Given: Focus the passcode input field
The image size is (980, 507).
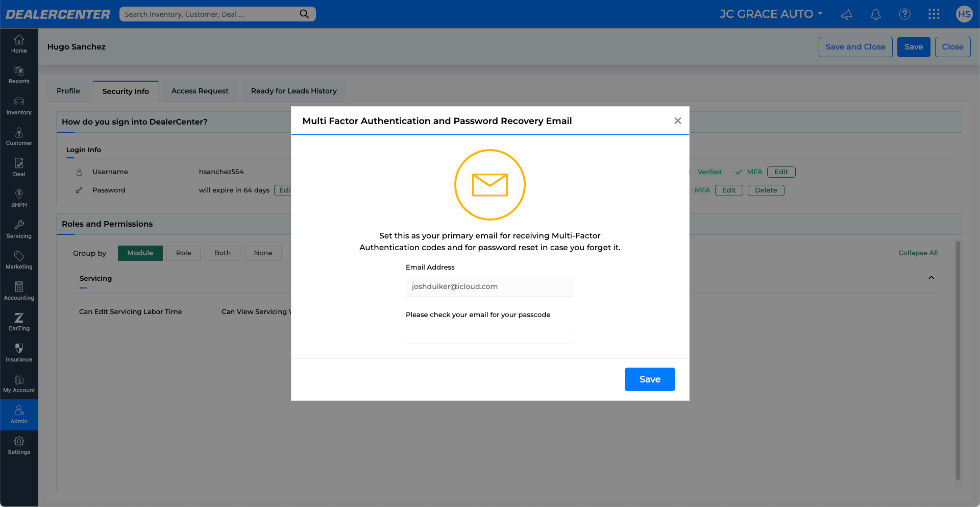Looking at the screenshot, I should coord(490,334).
